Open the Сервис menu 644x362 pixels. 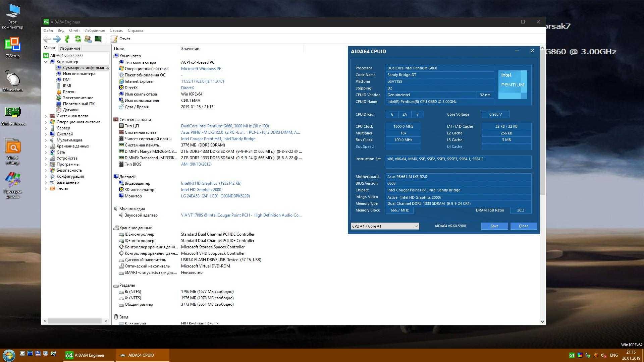point(116,31)
